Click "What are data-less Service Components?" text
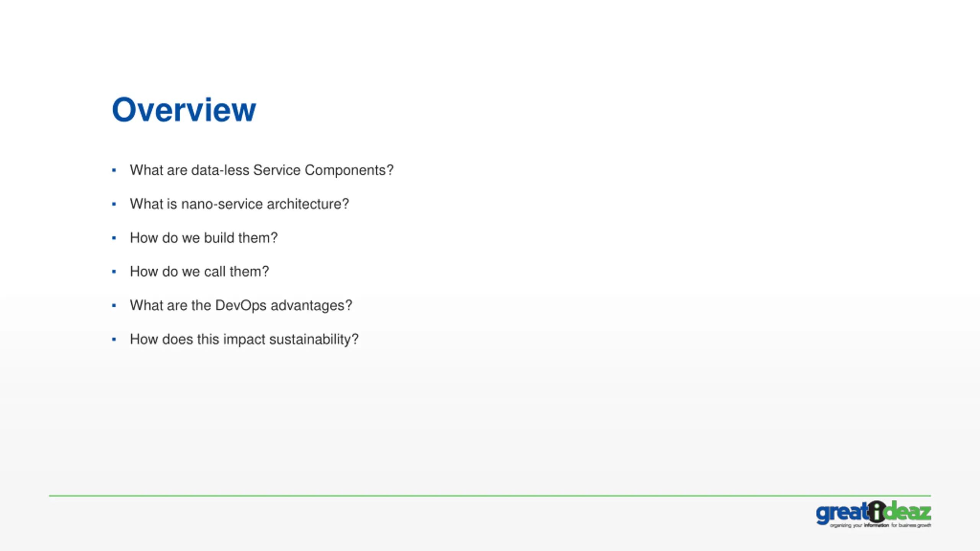 coord(261,170)
